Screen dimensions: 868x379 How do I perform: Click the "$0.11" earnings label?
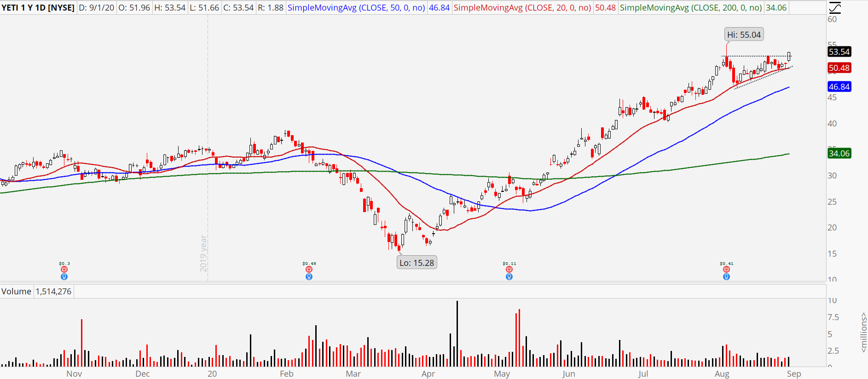click(x=509, y=264)
